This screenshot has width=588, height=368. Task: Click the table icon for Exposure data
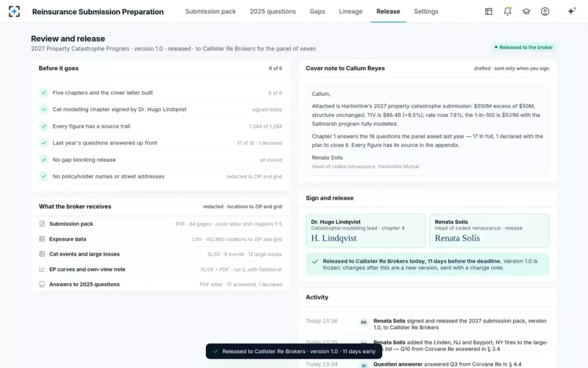click(x=42, y=239)
